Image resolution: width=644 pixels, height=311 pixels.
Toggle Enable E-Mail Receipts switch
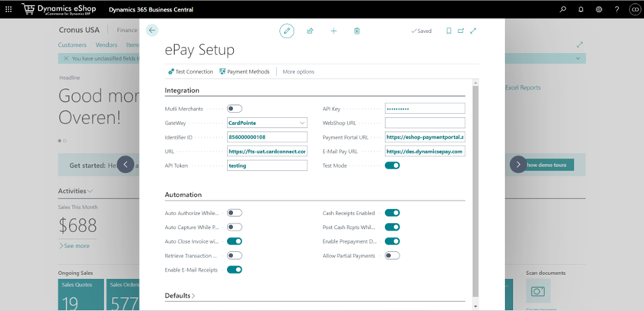(x=235, y=270)
